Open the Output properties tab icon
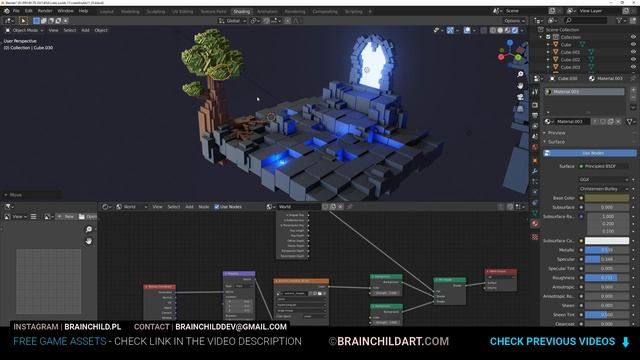 coord(535,116)
